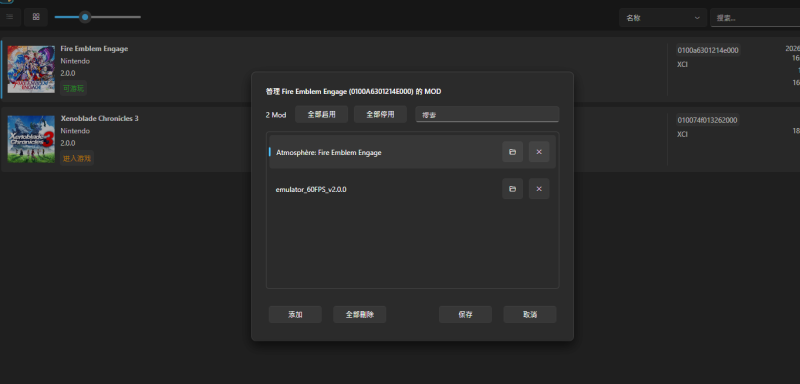Click the 全部删除 delete all button
Viewport: 800px width, 384px height.
360,315
